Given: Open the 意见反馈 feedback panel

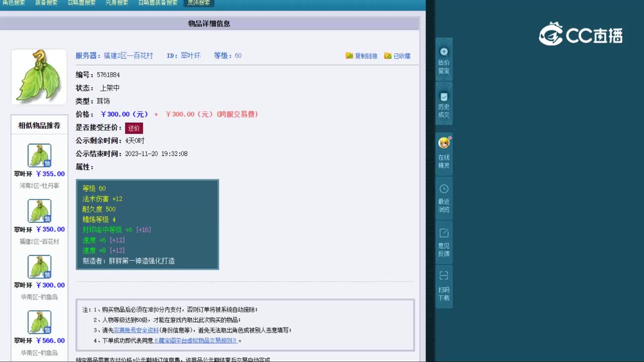Looking at the screenshot, I should [x=443, y=241].
